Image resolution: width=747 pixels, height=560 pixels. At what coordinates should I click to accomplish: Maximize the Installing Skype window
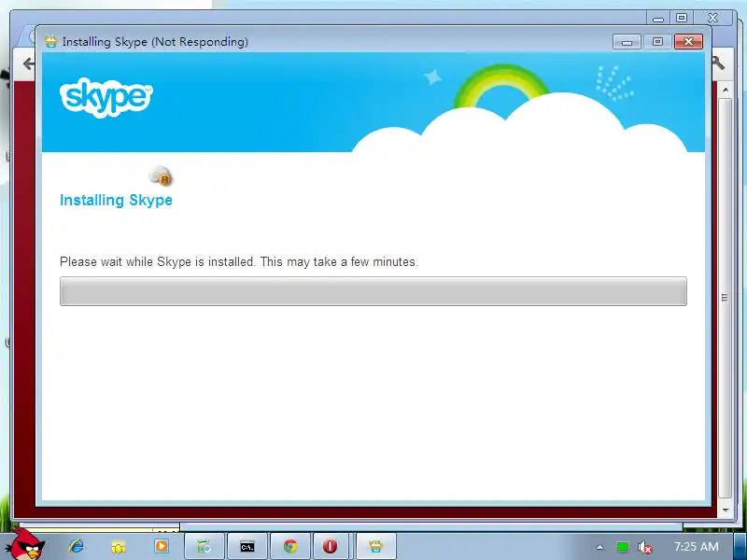(657, 41)
